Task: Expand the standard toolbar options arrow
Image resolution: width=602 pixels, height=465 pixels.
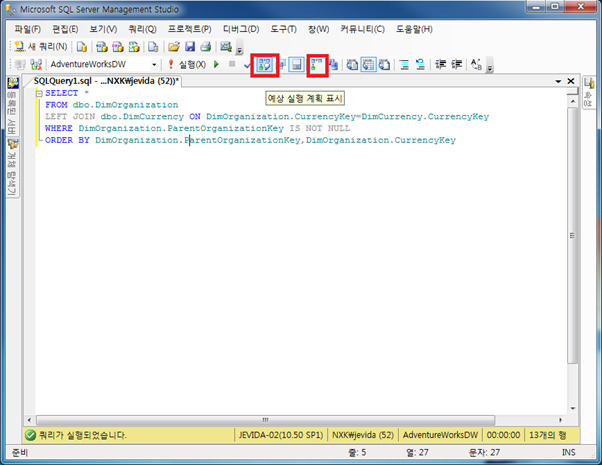Action: (239, 49)
